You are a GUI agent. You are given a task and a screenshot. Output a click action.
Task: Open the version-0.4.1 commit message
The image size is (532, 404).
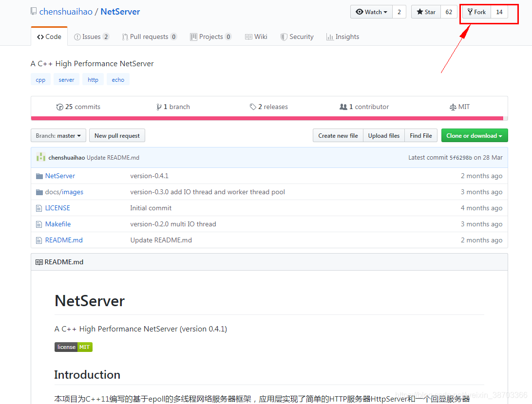149,176
